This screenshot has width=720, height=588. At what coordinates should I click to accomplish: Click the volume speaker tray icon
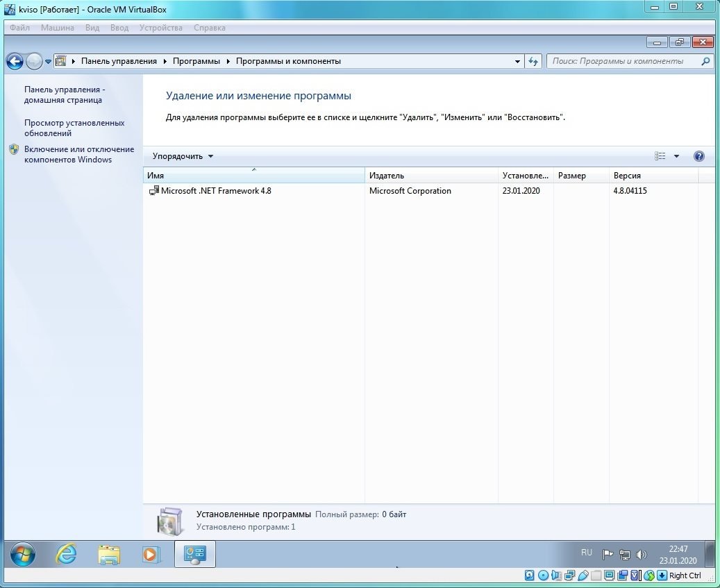tap(642, 555)
